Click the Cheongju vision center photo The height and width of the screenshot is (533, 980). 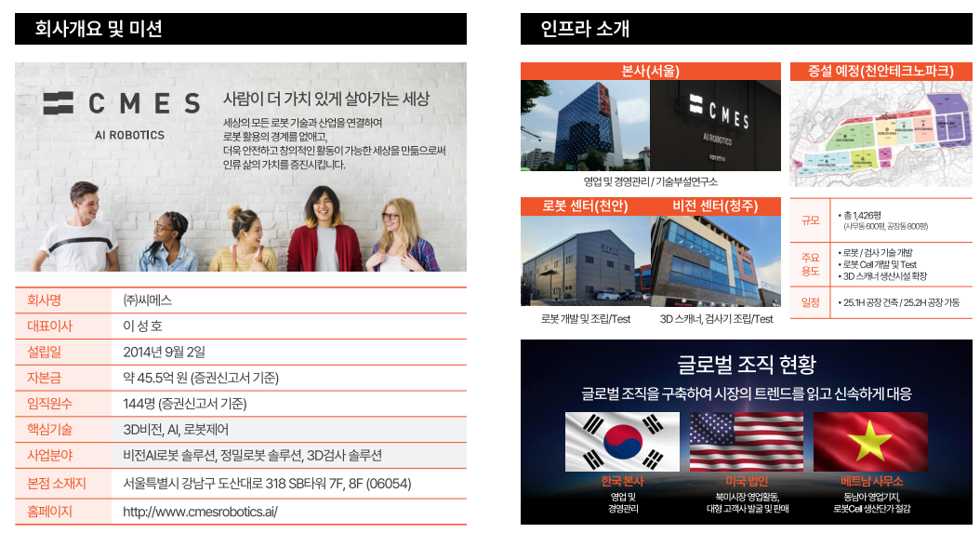pos(716,260)
